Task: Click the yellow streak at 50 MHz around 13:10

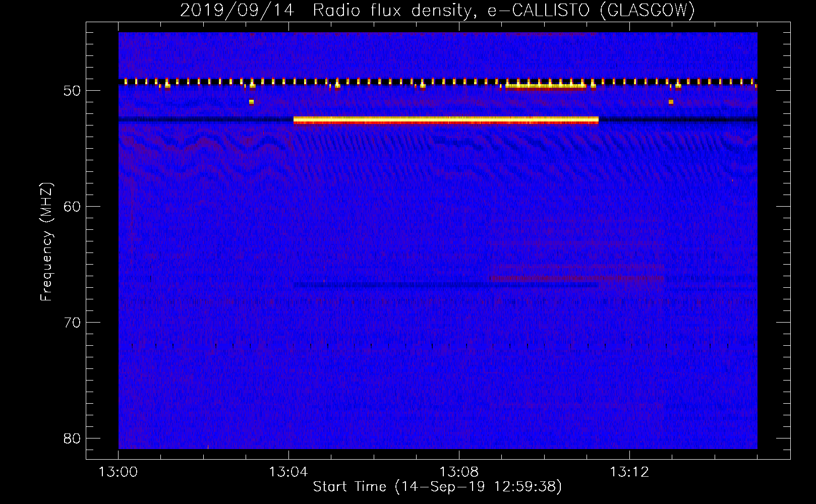Action: 546,86
